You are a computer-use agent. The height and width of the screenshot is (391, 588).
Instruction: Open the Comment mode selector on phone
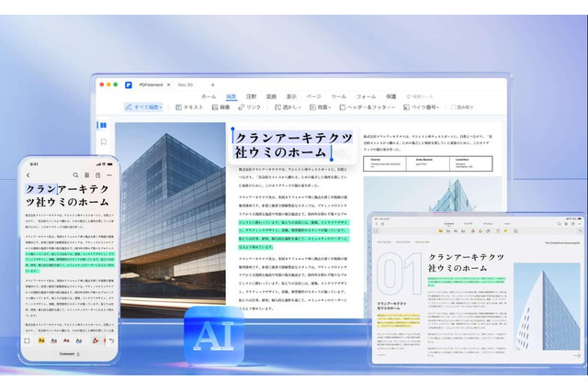(x=70, y=354)
